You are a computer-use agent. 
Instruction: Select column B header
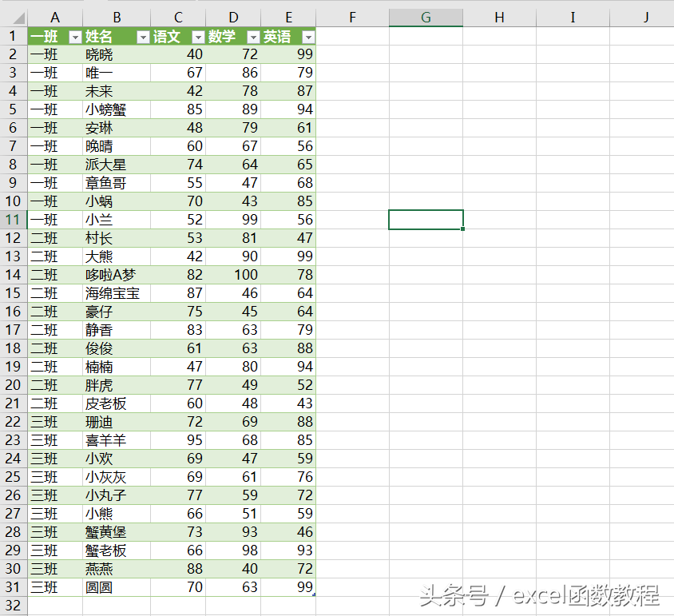[117, 18]
